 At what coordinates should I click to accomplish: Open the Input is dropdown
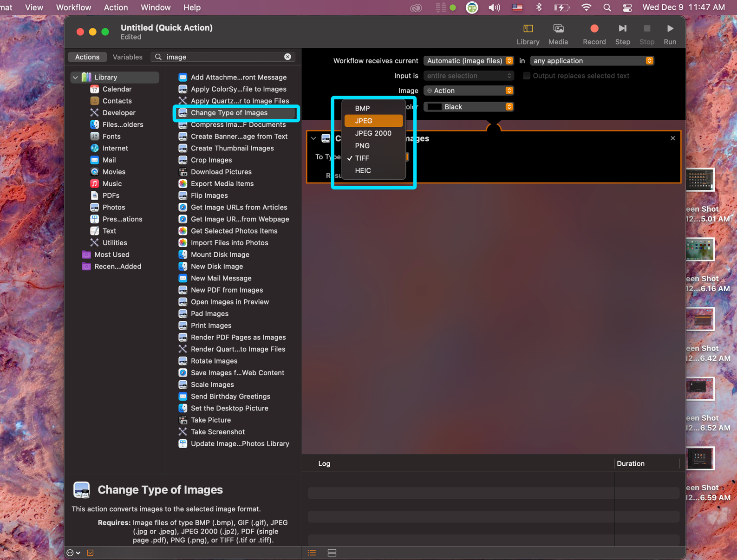(x=469, y=76)
